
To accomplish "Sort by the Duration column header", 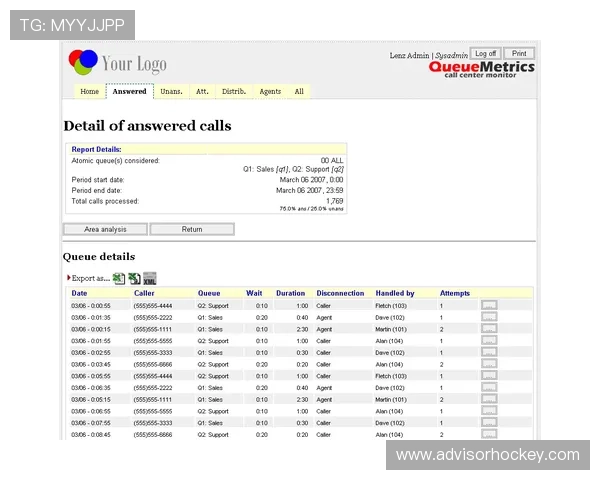I will click(290, 293).
